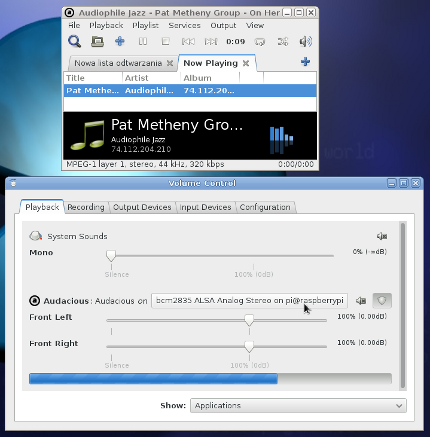This screenshot has width=430, height=437.
Task: Sort playlist by Title column header
Action: point(93,78)
